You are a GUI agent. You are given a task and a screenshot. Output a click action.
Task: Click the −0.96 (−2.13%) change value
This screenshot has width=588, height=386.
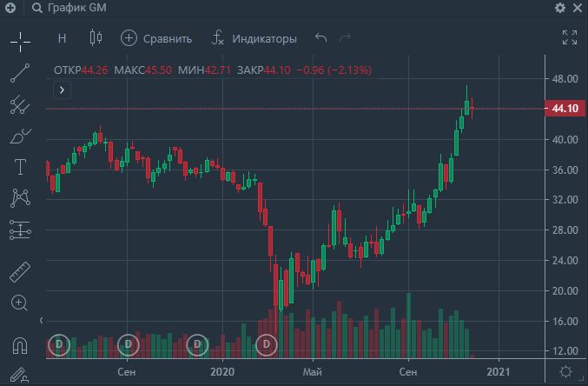pos(334,70)
